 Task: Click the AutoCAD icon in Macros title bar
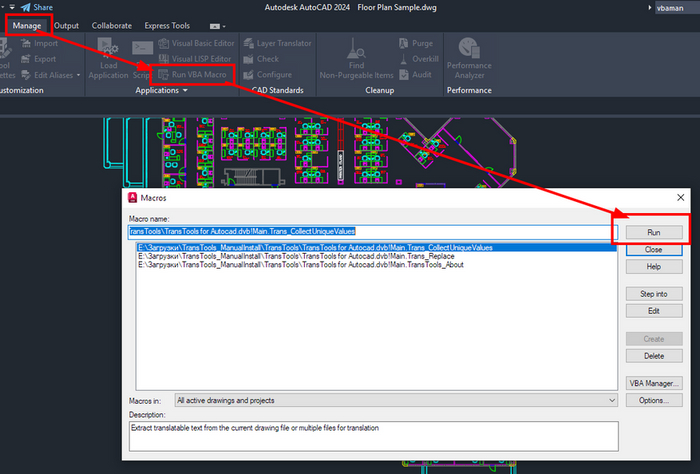tap(132, 198)
